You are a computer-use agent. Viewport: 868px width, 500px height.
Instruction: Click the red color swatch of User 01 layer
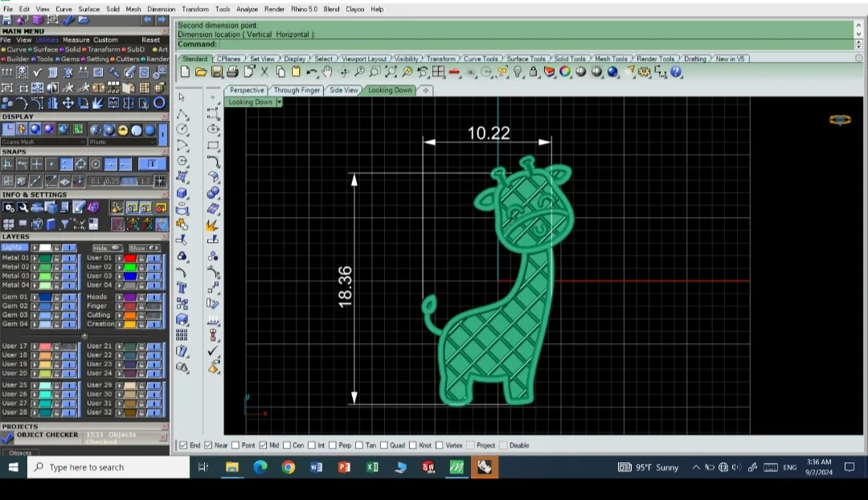point(130,258)
